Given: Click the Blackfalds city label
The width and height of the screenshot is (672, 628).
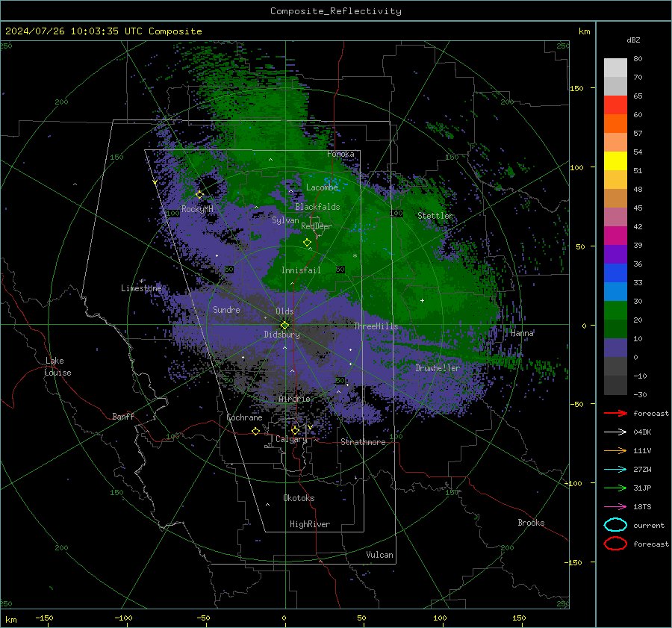Looking at the screenshot, I should [317, 207].
